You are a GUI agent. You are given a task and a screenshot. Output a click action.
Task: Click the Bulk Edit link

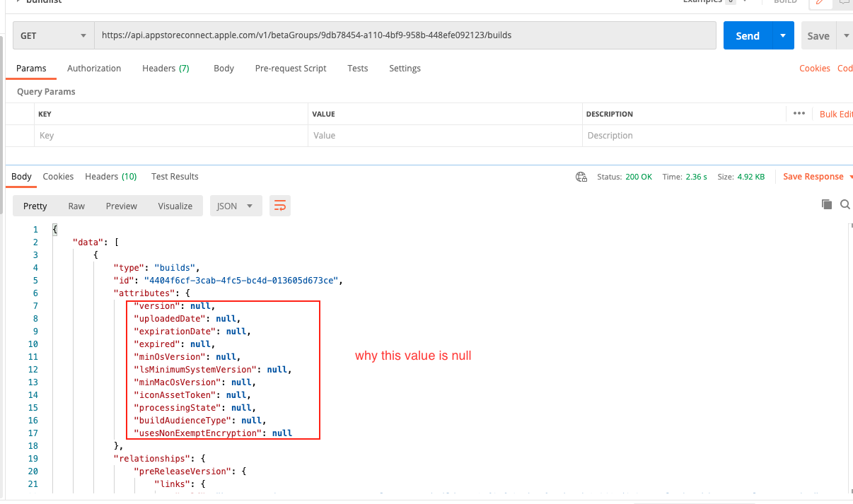click(x=836, y=114)
